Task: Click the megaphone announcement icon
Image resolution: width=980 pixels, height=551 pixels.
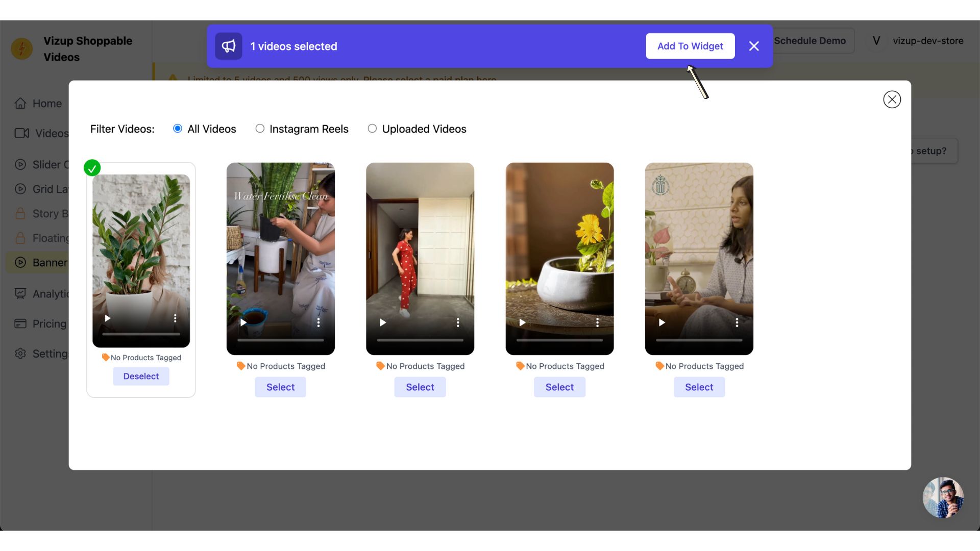Action: [228, 46]
